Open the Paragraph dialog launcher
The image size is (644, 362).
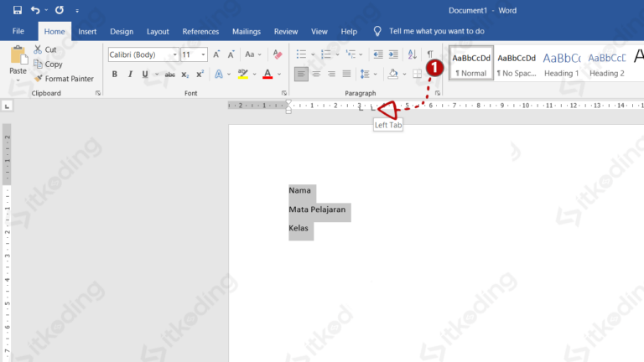click(438, 93)
